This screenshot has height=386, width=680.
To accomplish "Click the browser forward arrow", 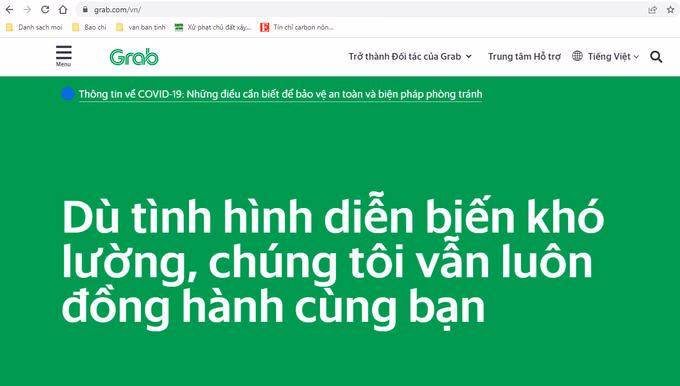I will click(x=27, y=10).
